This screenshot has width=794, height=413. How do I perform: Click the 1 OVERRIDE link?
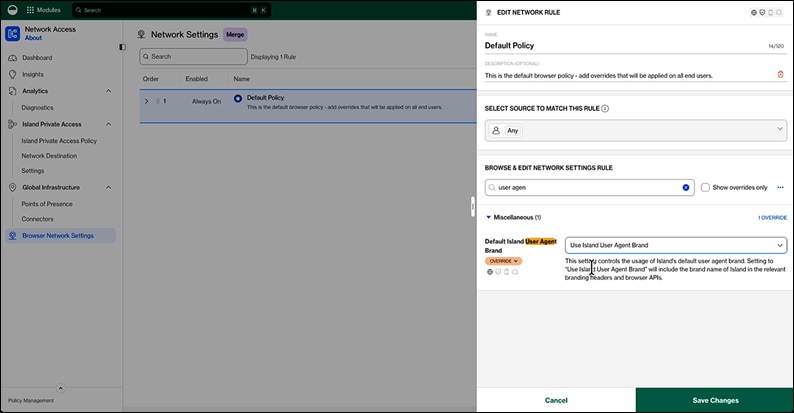point(772,218)
